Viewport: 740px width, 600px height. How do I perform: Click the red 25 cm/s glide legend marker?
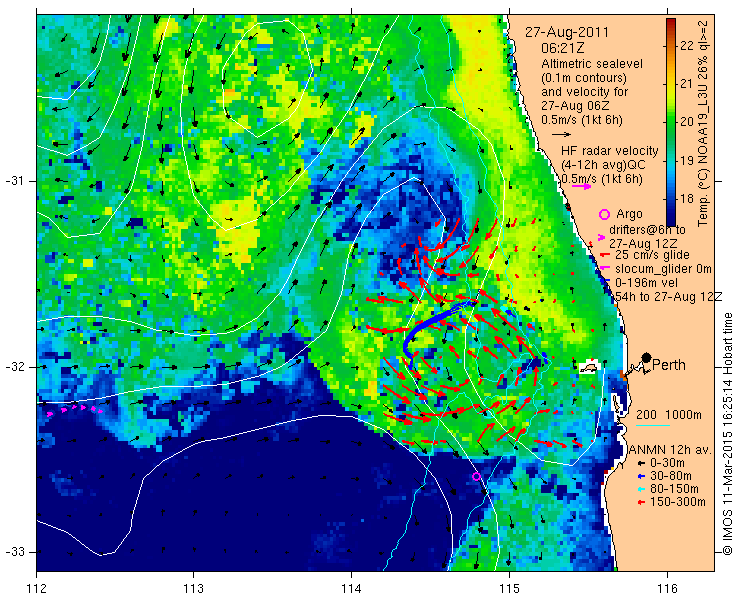(x=607, y=255)
